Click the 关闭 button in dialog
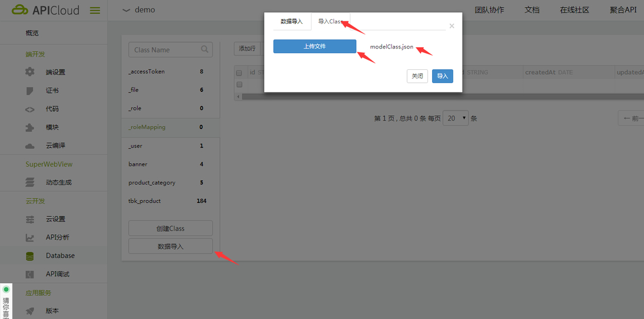 [x=417, y=76]
